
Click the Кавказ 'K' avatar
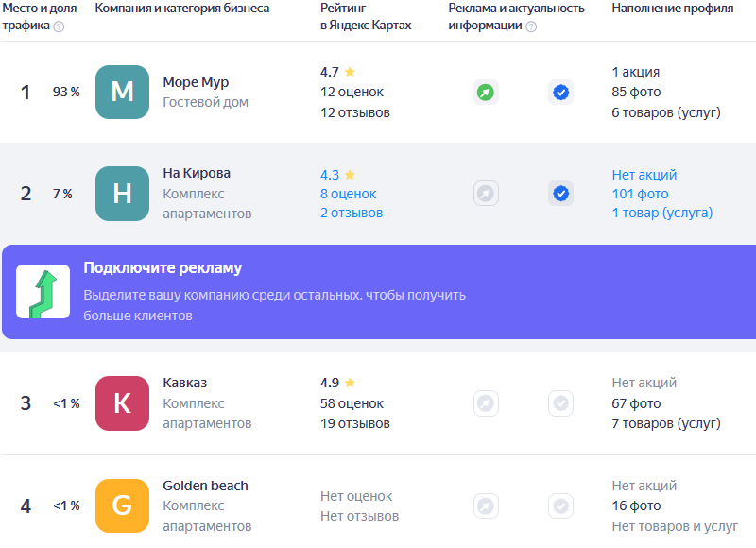coord(123,403)
